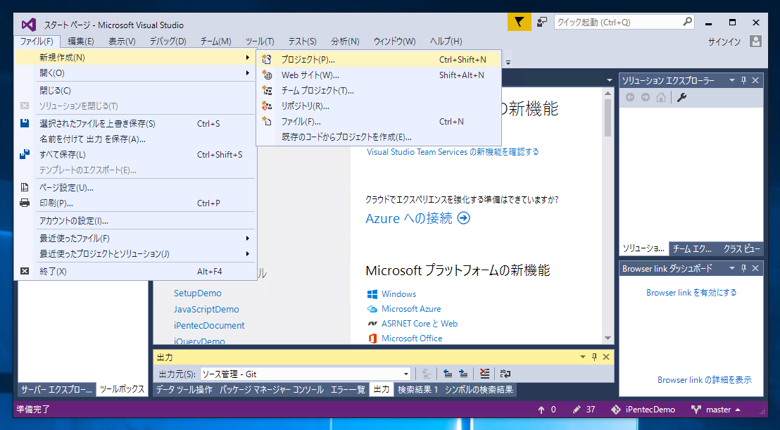Open Solution Explorer properties wrench
The height and width of the screenshot is (430, 780).
click(682, 98)
